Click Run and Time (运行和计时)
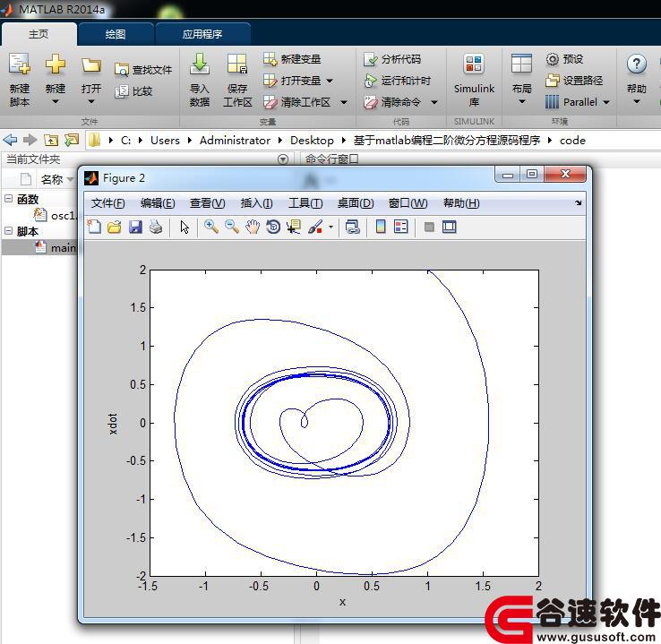The width and height of the screenshot is (661, 644). [x=398, y=81]
